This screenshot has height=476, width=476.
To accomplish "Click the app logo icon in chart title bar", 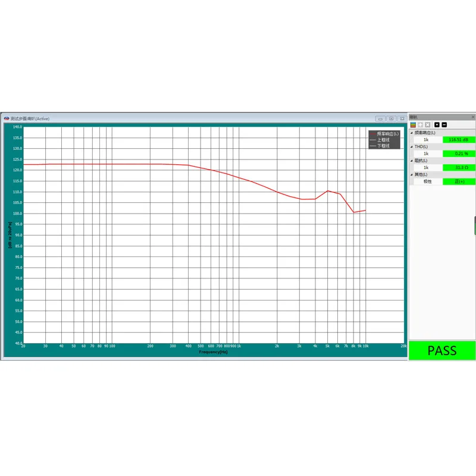I will click(x=7, y=118).
